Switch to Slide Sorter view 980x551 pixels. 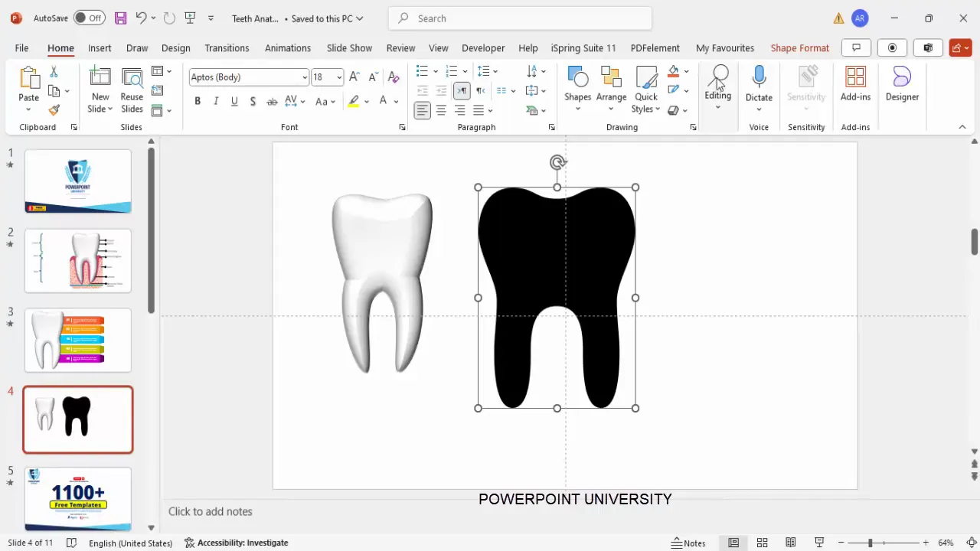(762, 543)
